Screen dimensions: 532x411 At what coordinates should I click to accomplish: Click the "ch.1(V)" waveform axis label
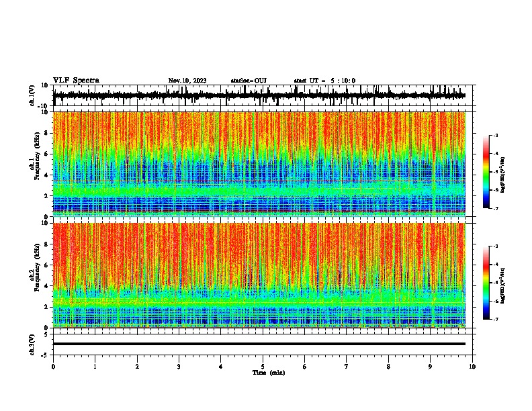click(x=32, y=95)
